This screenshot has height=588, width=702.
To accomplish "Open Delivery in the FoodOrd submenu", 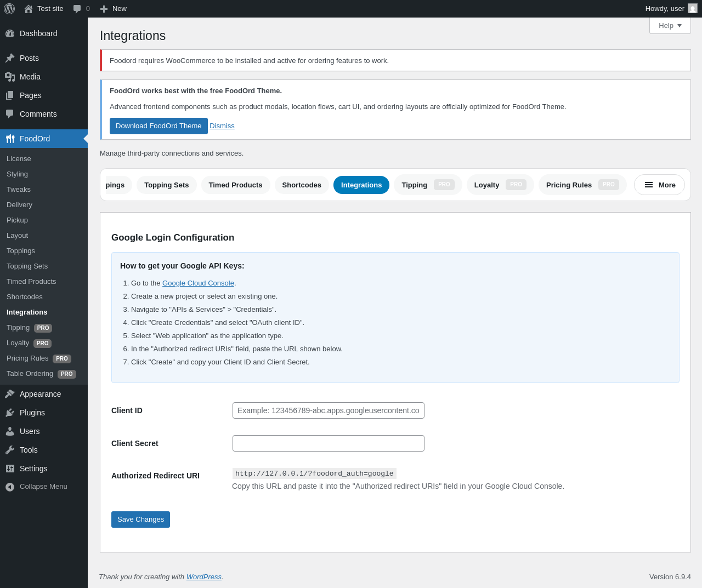I will click(19, 204).
